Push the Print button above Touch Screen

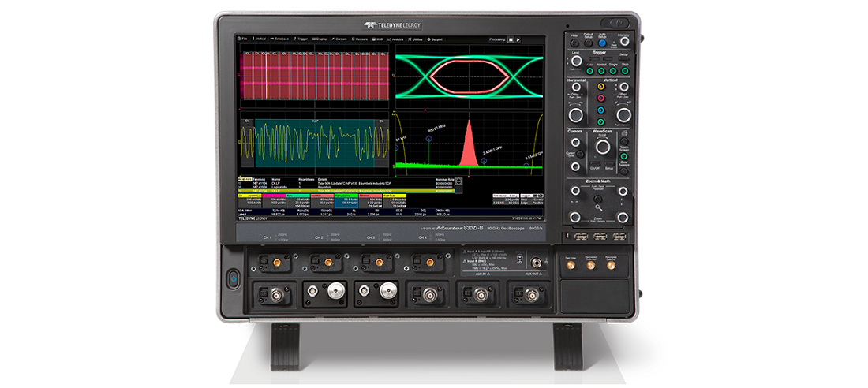click(x=624, y=141)
